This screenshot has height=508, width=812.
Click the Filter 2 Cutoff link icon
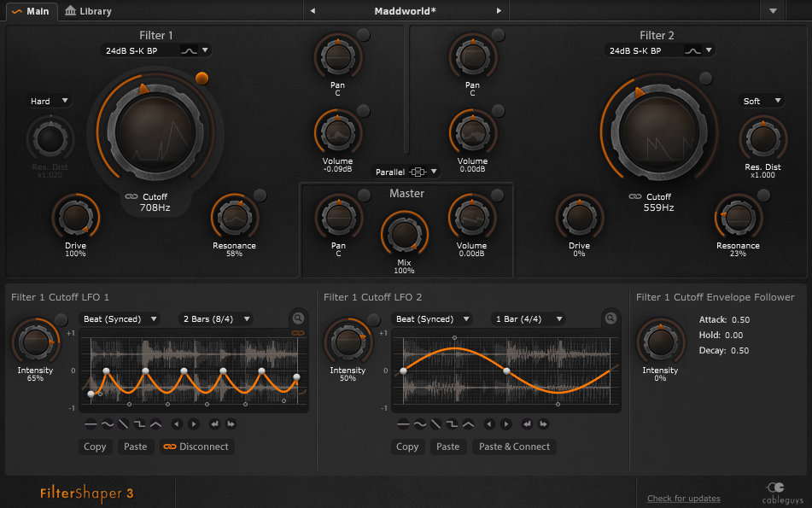[635, 196]
